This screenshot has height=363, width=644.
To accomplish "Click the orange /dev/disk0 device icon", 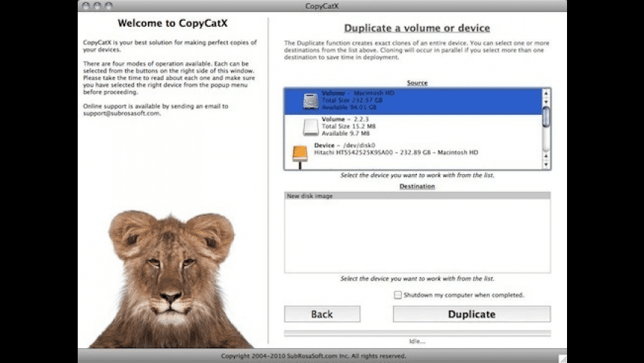I will pyautogui.click(x=300, y=155).
